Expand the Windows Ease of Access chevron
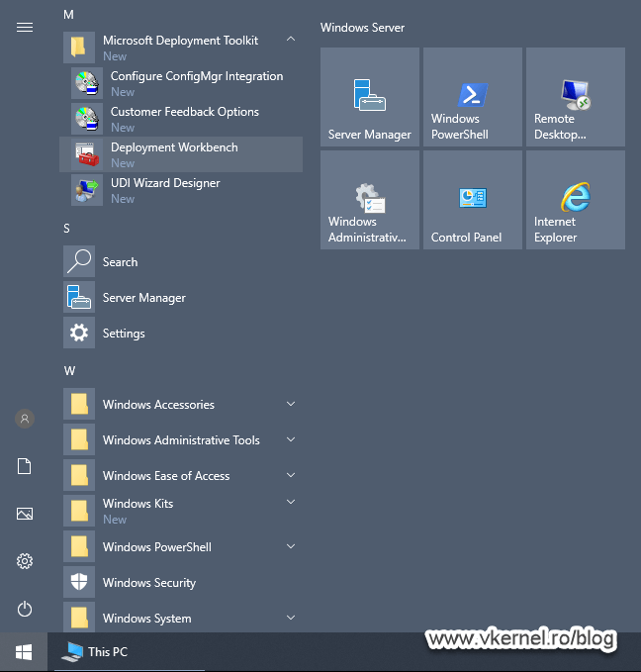 point(291,475)
